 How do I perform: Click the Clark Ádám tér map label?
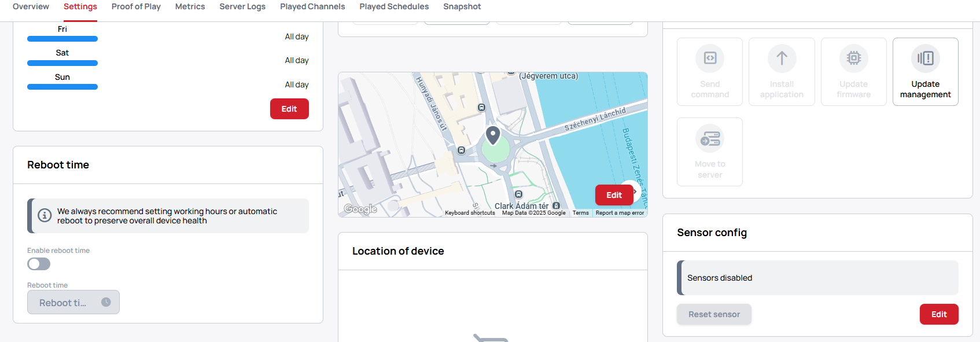(x=521, y=206)
